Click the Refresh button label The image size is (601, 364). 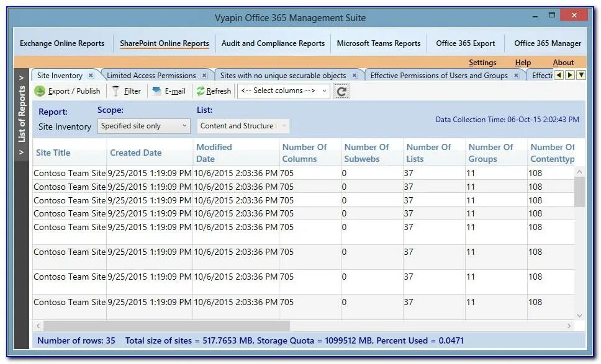pyautogui.click(x=219, y=91)
